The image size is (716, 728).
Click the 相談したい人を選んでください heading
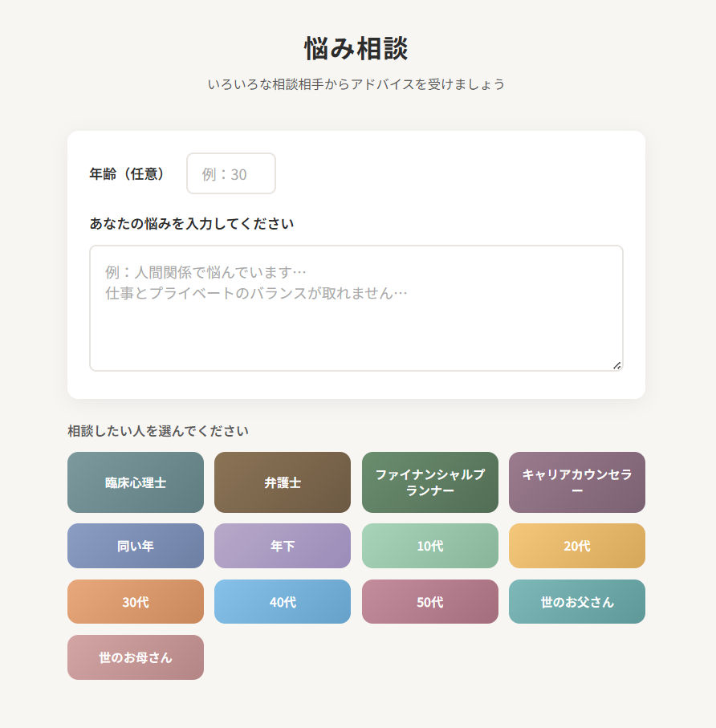(158, 431)
